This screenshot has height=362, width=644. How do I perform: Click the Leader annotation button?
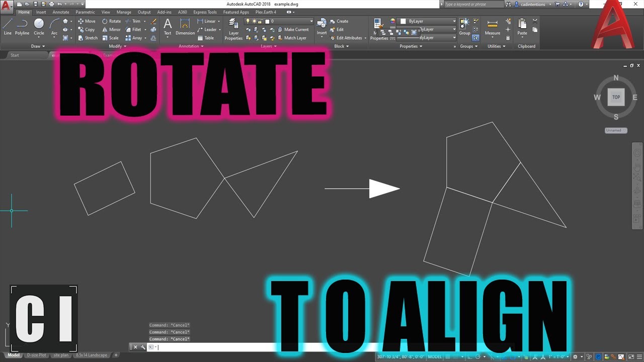[x=207, y=30]
